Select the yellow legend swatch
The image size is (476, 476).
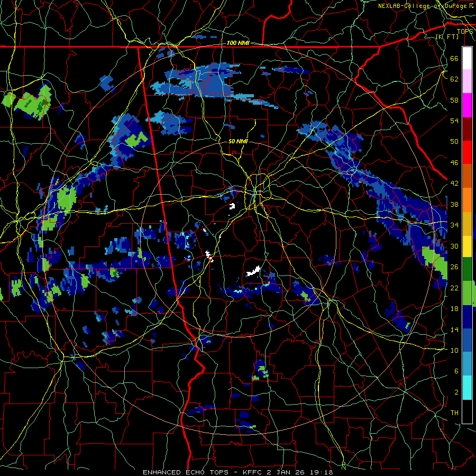(467, 246)
